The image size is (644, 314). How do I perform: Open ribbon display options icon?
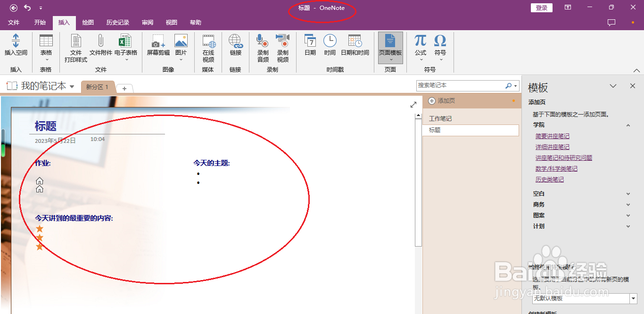[x=568, y=8]
